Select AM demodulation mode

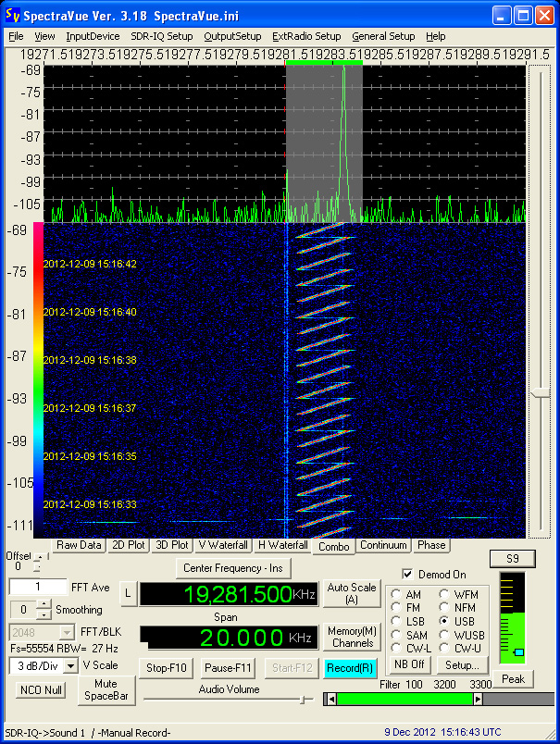tap(396, 594)
